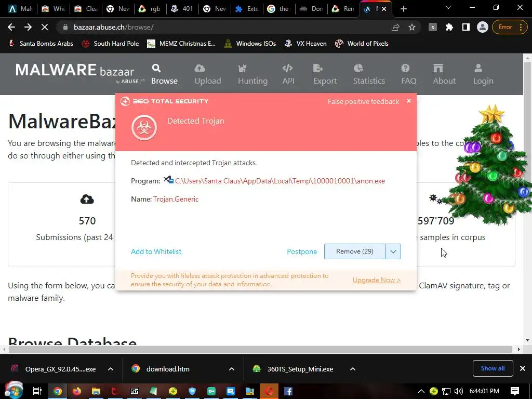The image size is (532, 399).
Task: Open Santa Bombs Arabs bookmark
Action: pos(41,44)
